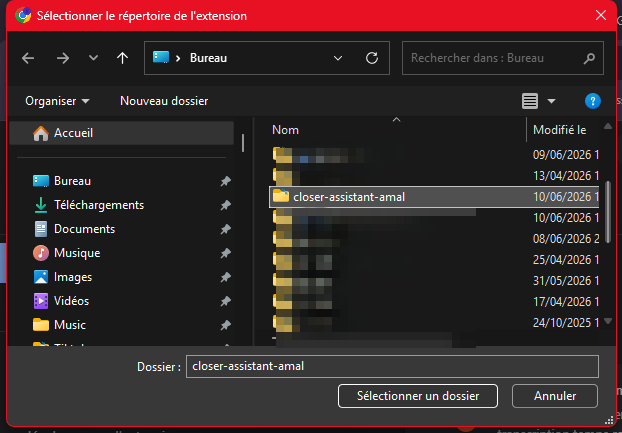Open Musique in the sidebar

point(67,253)
